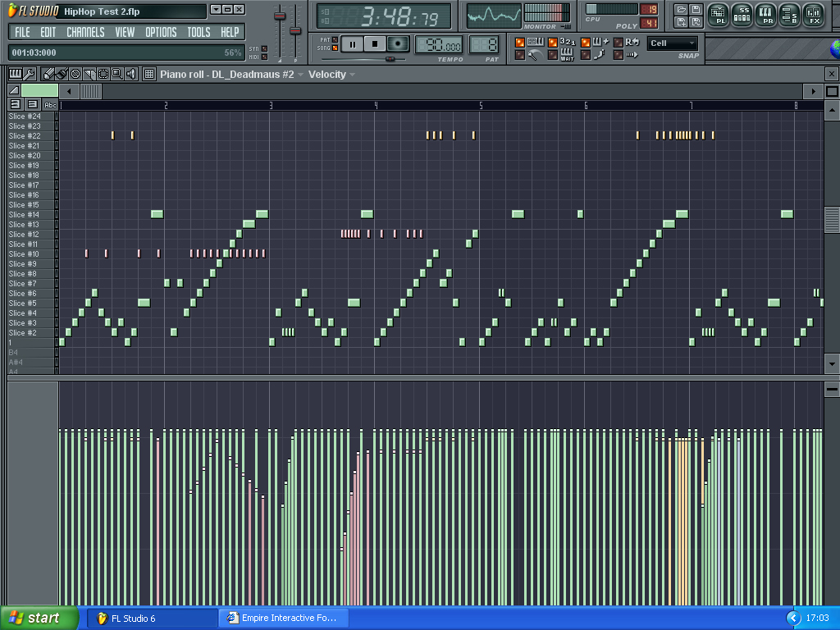Open the Mixer FX window button
Viewport: 840px width, 630px height.
pyautogui.click(x=814, y=14)
